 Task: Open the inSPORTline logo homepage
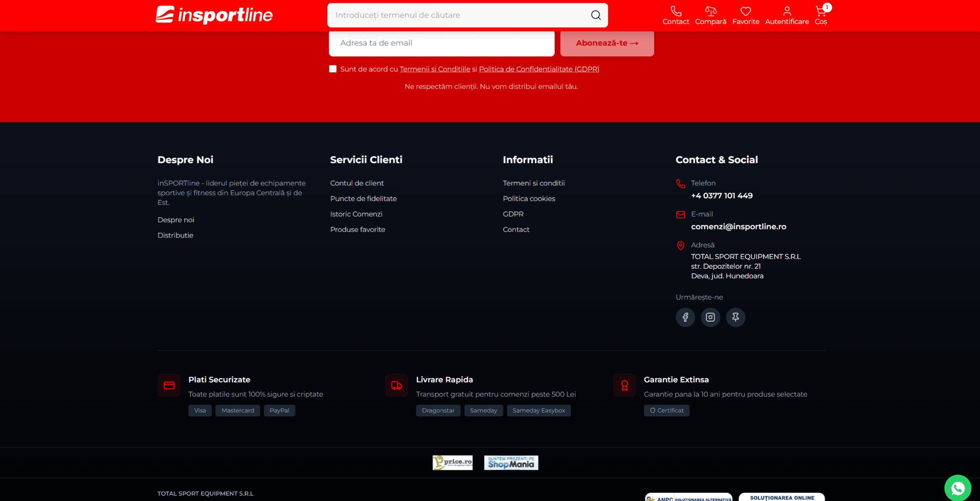214,15
